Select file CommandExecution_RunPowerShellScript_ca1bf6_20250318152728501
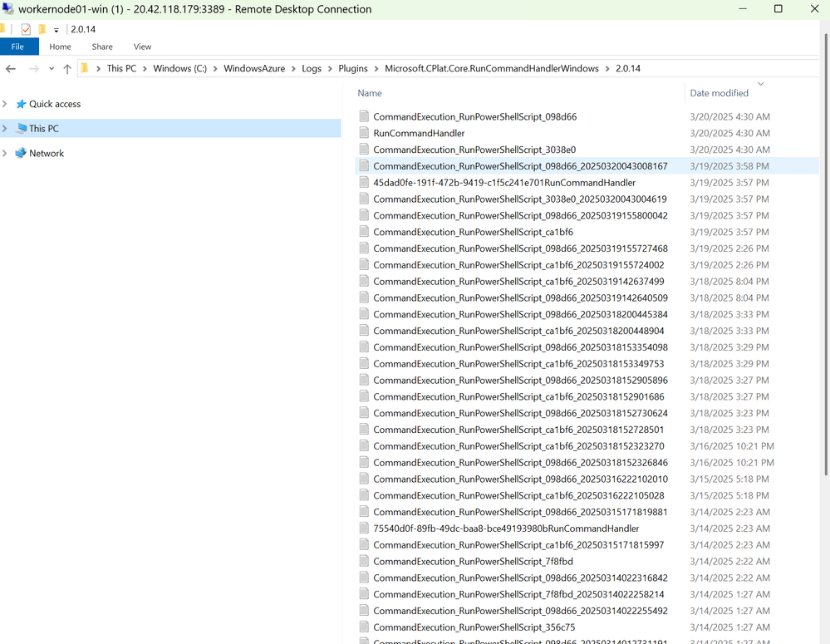Screen dimensions: 830x644 [x=518, y=430]
